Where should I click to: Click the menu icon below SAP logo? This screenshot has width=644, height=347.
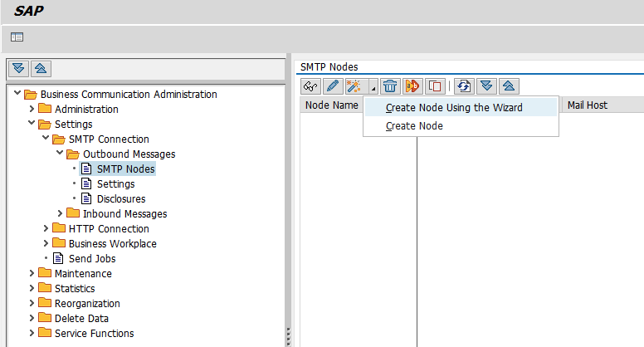pyautogui.click(x=17, y=37)
